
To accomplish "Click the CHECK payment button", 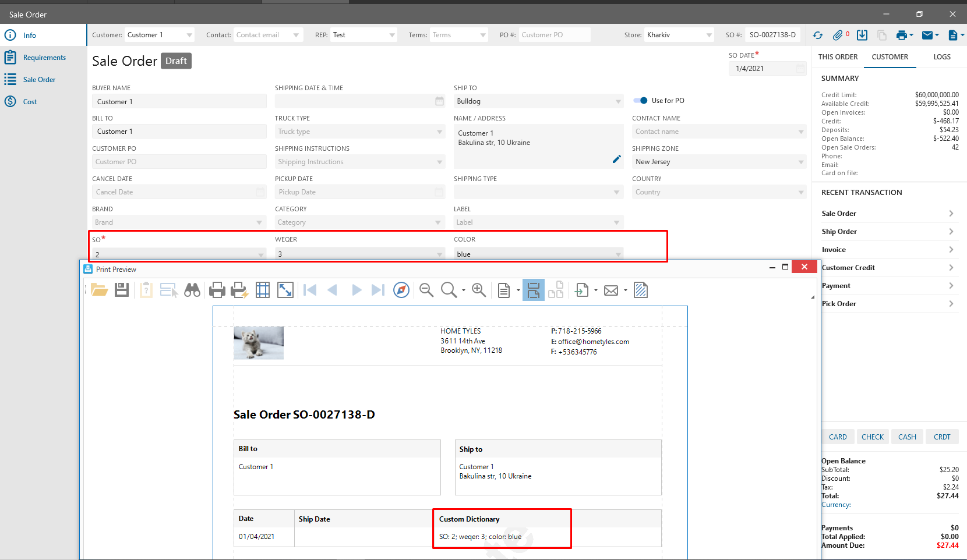I will 872,437.
